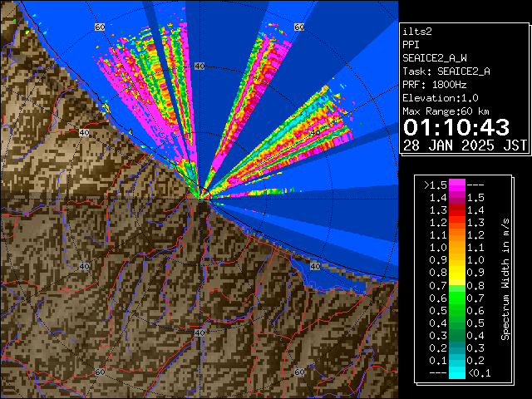
Task: Click the "60" range ring label in northwest
Action: 100,27
